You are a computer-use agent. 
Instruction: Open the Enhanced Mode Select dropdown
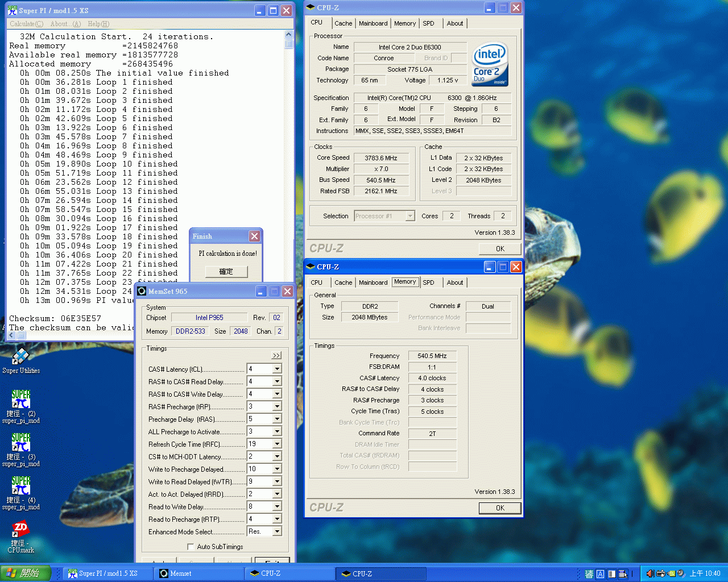coord(277,531)
